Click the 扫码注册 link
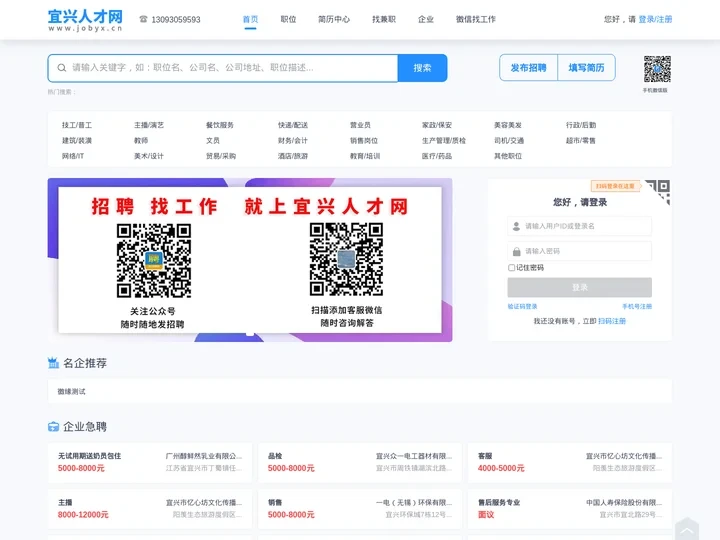720x540 pixels. [612, 321]
